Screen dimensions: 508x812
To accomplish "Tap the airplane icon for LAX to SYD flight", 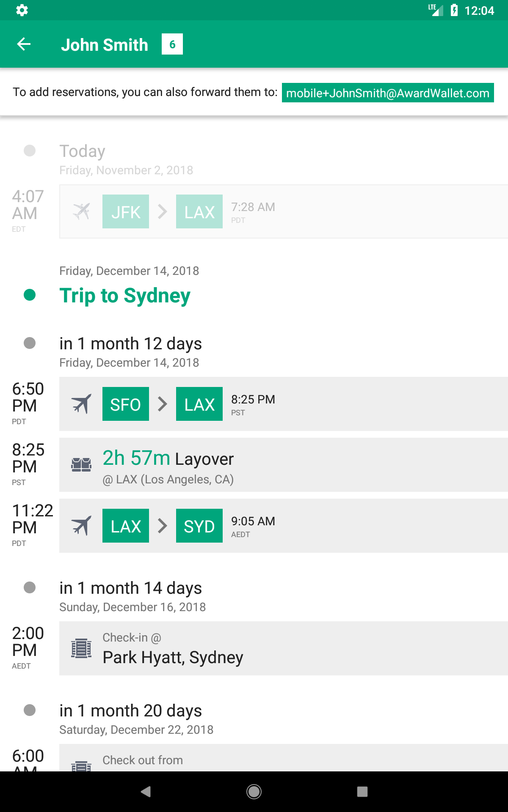I will 81,526.
